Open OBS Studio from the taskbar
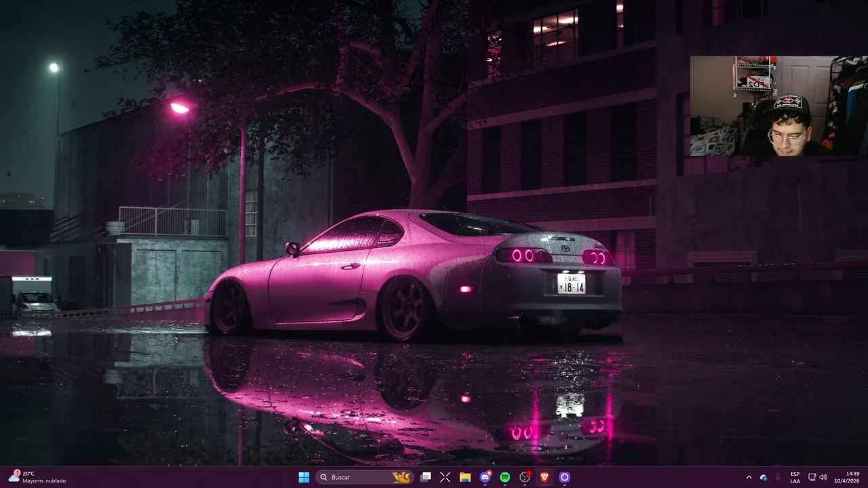868x488 pixels. coord(525,477)
